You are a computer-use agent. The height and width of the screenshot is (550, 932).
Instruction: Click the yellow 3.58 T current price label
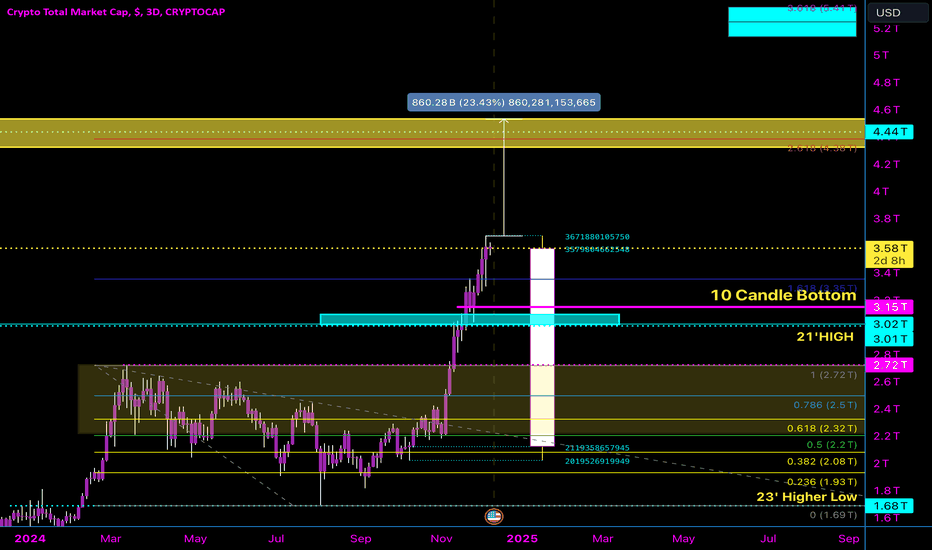[889, 248]
